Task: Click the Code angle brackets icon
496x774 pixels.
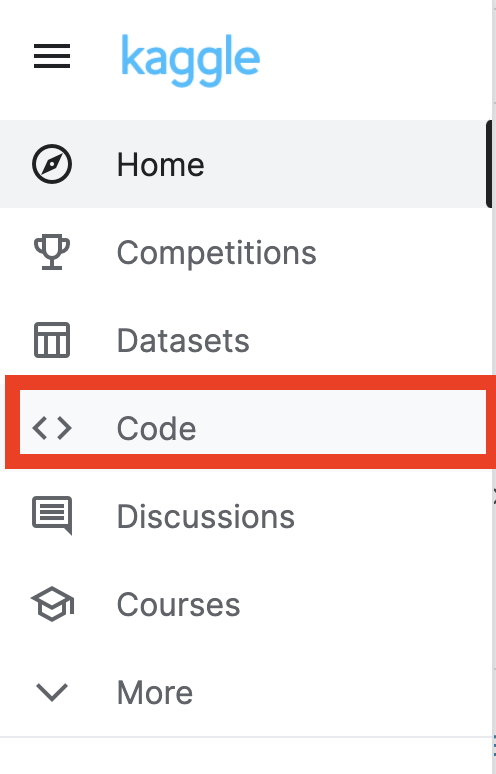Action: 52,427
